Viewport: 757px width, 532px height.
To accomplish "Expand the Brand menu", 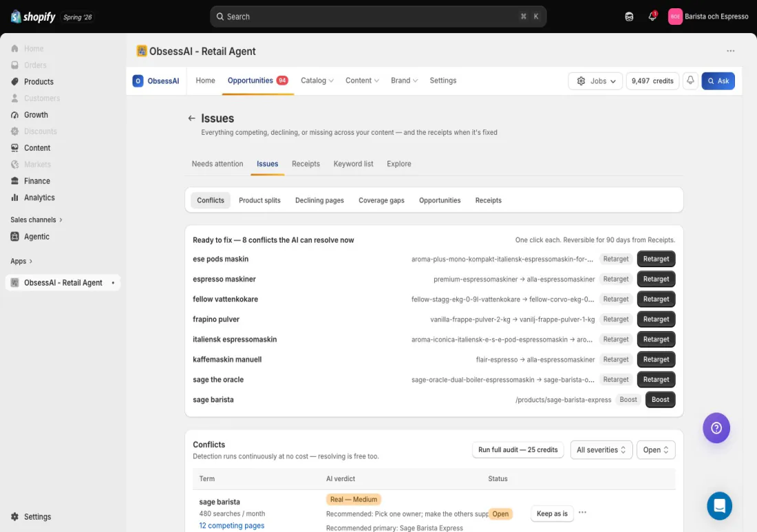I will [404, 81].
